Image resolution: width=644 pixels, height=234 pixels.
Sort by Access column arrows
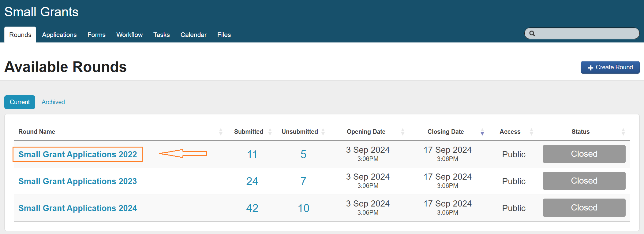(x=531, y=132)
